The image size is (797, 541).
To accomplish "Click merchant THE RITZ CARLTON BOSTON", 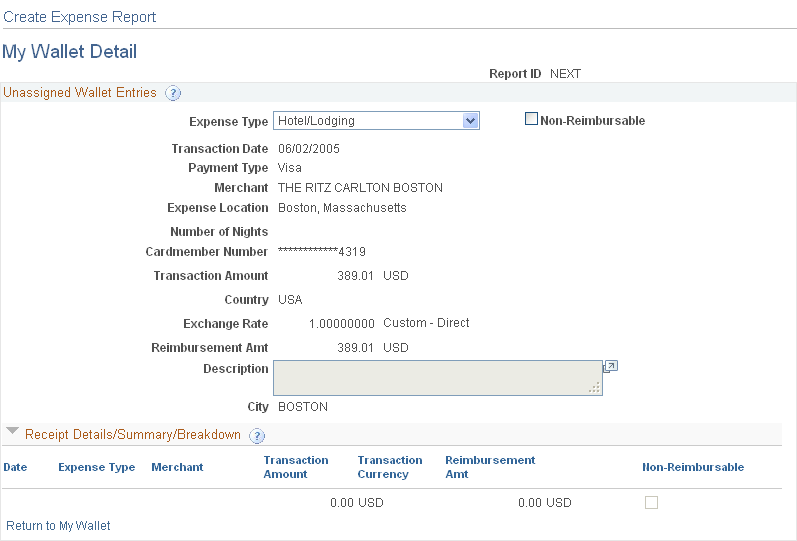I will point(360,188).
